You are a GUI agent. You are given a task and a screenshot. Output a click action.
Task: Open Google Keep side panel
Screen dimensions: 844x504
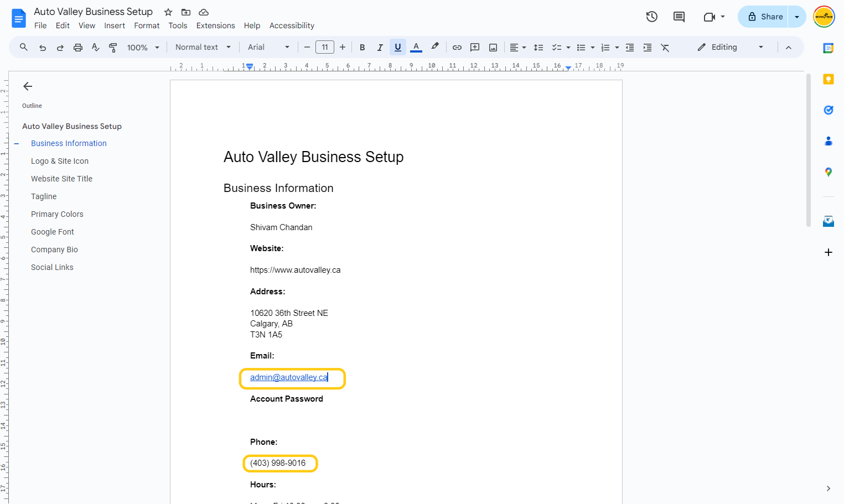829,79
